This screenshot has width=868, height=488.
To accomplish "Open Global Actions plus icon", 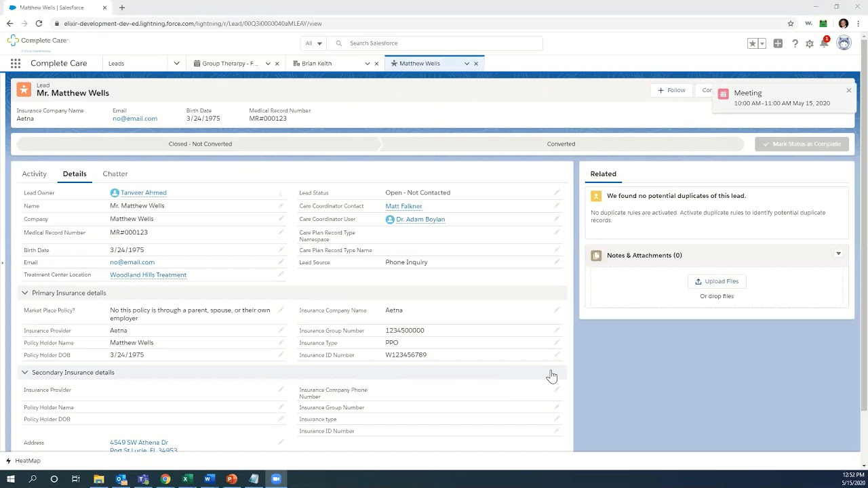I will point(778,43).
